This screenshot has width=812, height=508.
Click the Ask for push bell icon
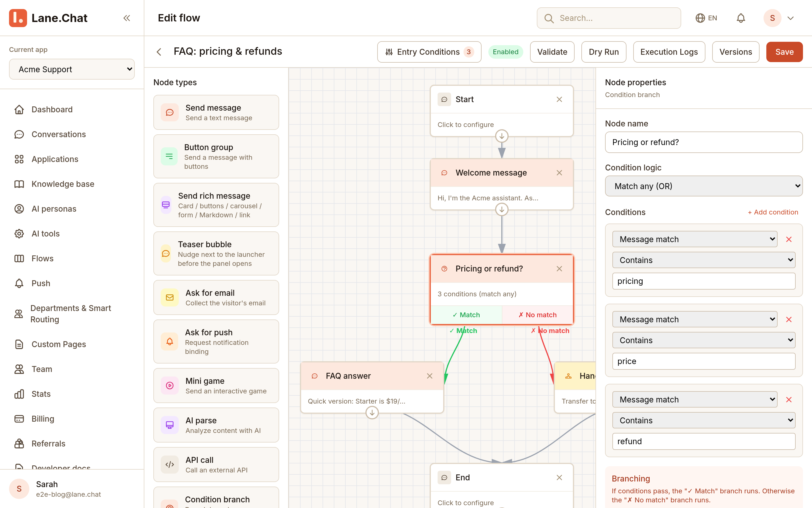[x=169, y=342]
